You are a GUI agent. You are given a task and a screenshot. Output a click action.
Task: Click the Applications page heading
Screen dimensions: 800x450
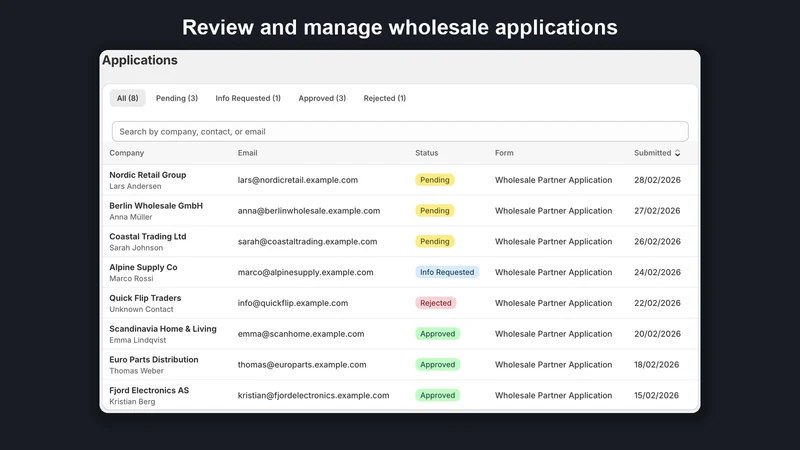[x=140, y=60]
